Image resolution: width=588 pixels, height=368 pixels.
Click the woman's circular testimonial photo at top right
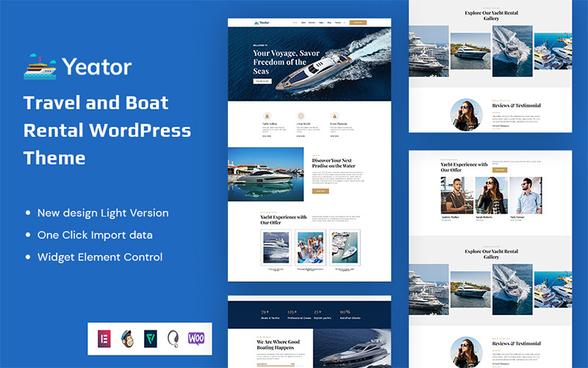click(x=467, y=114)
